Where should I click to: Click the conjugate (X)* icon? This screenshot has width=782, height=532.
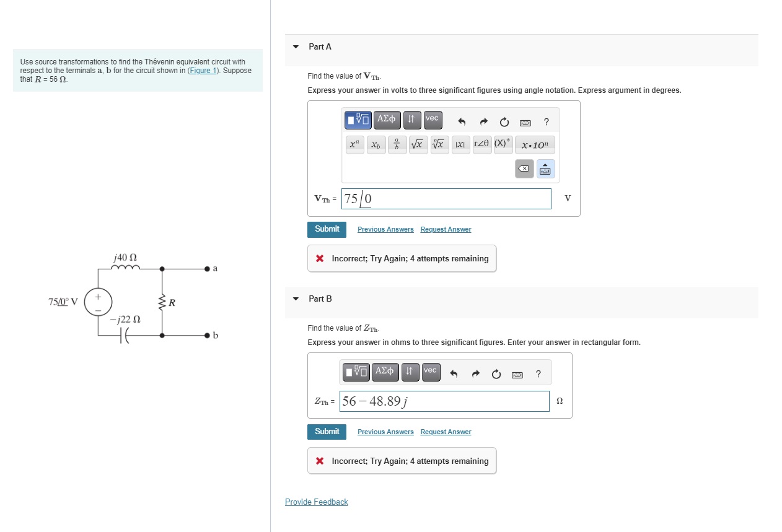[503, 144]
